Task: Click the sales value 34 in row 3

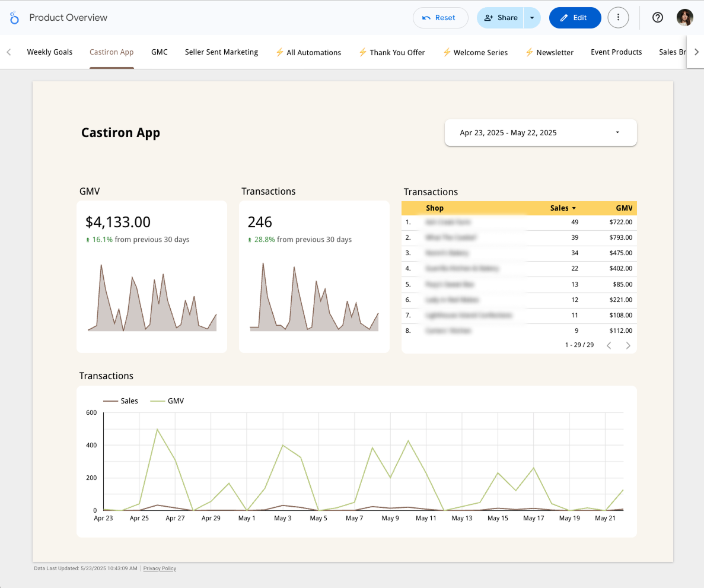Action: tap(575, 253)
